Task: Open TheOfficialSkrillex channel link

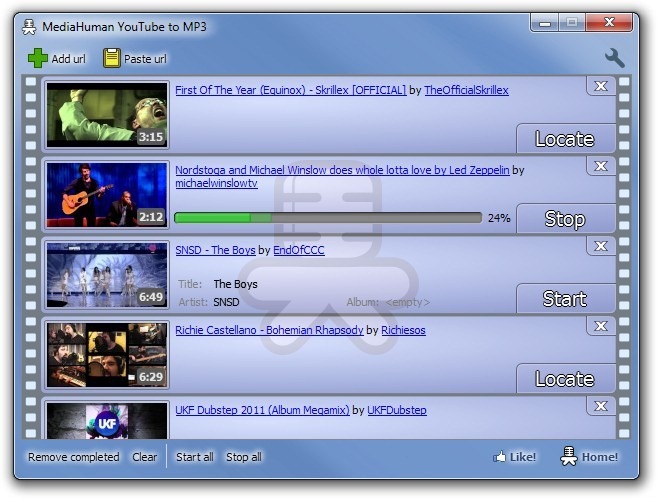Action: pyautogui.click(x=466, y=90)
